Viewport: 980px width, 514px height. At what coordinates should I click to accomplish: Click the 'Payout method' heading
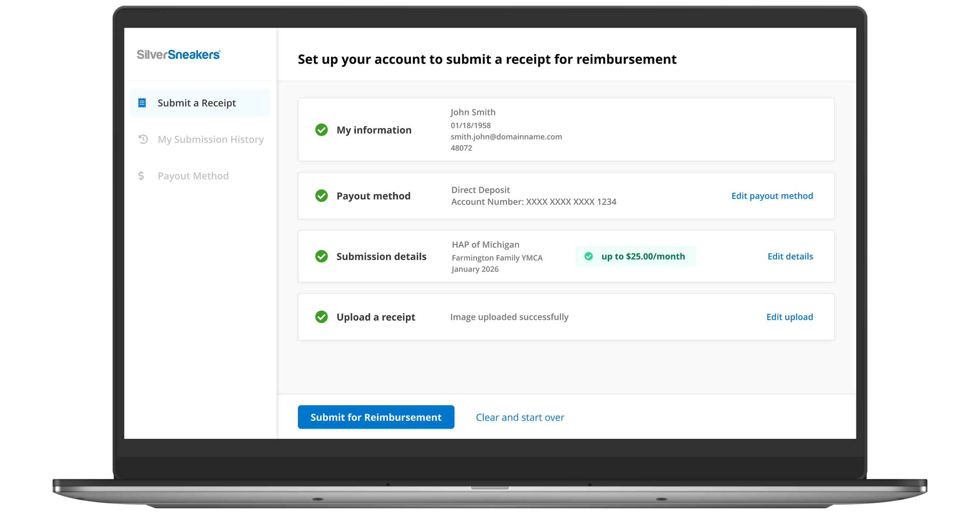[373, 196]
